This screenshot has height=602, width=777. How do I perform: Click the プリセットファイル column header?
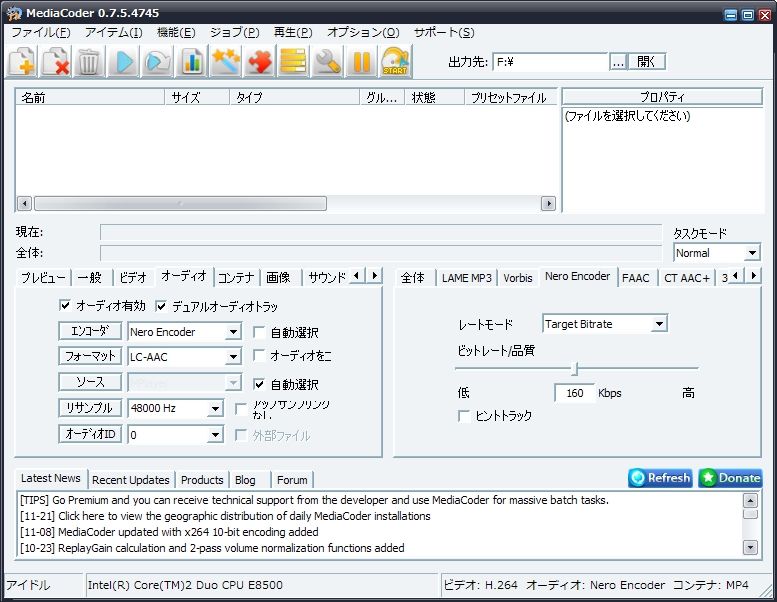coord(510,97)
